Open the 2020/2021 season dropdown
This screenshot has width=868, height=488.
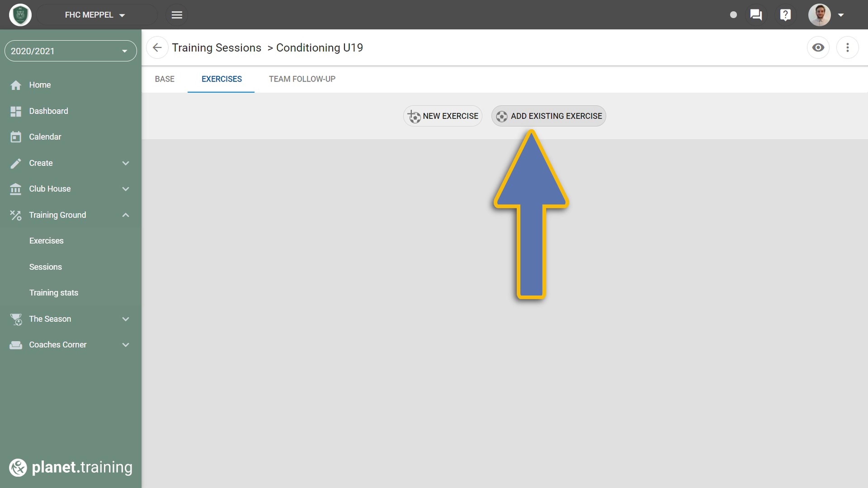point(71,51)
